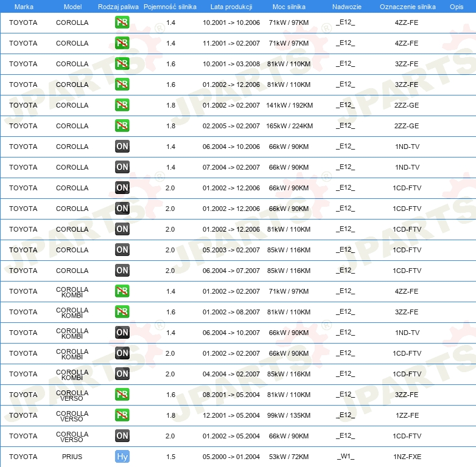Select the Pojemność silnika column header
Screen dimensions: 476x467
(170, 7)
